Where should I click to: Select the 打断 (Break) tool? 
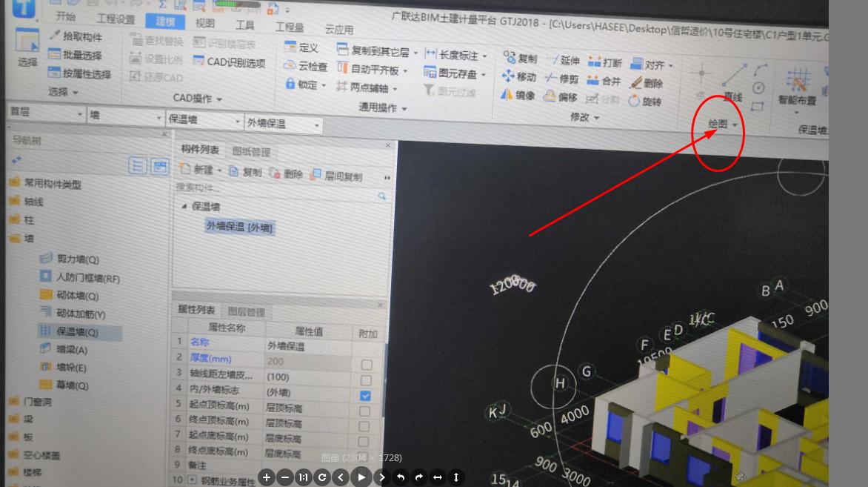(x=605, y=62)
